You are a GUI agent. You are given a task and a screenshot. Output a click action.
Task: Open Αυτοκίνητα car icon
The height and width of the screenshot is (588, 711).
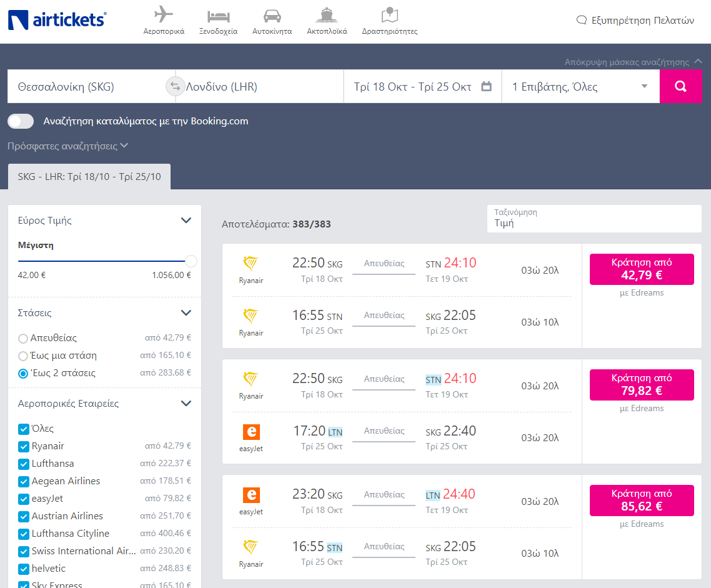272,16
